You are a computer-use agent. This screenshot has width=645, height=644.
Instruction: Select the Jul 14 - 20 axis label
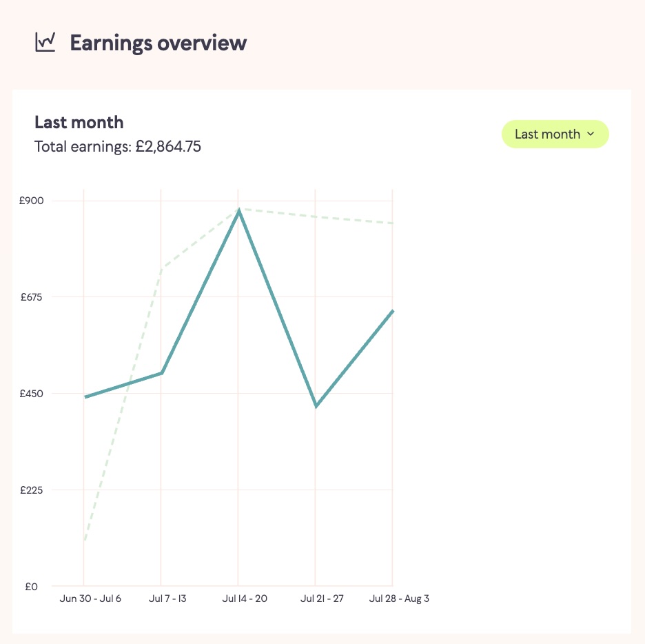(245, 598)
